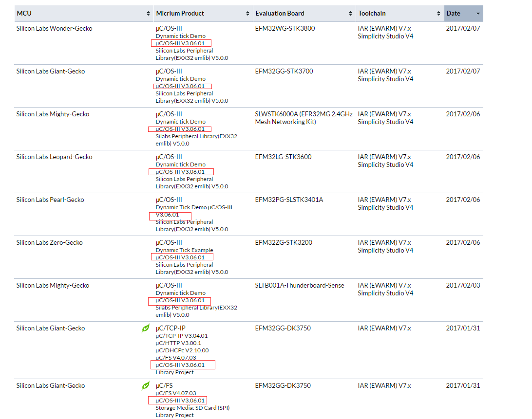Click date 2017/02/06 in Leopard-Gecko row
The image size is (532, 419).
(x=463, y=157)
